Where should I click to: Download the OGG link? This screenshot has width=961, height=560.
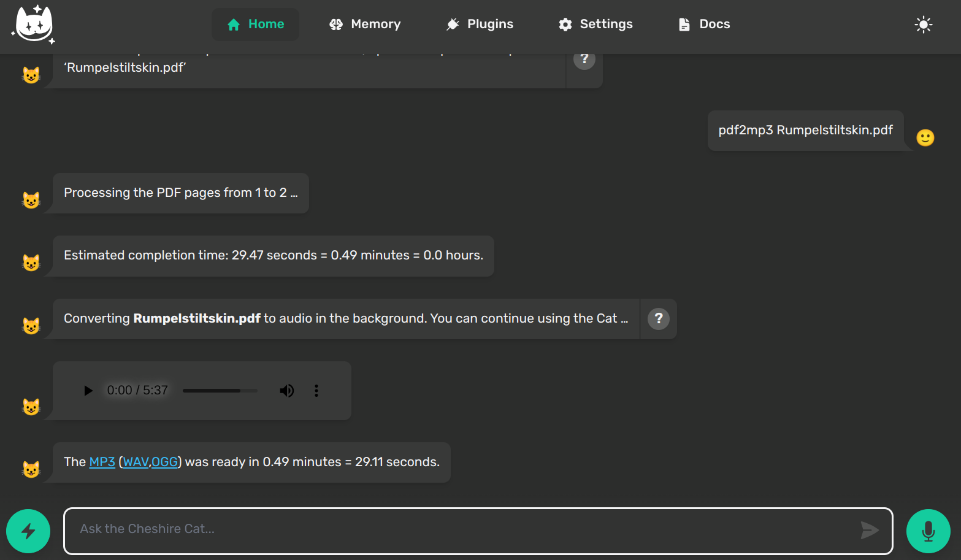coord(165,462)
